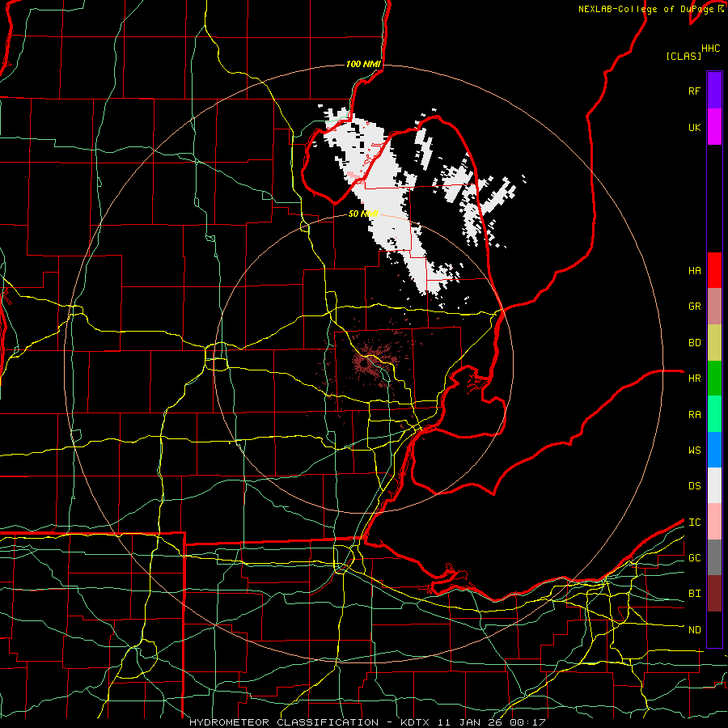Click the BI dark red legend swatch
Screen dimensions: 728x728
[714, 594]
